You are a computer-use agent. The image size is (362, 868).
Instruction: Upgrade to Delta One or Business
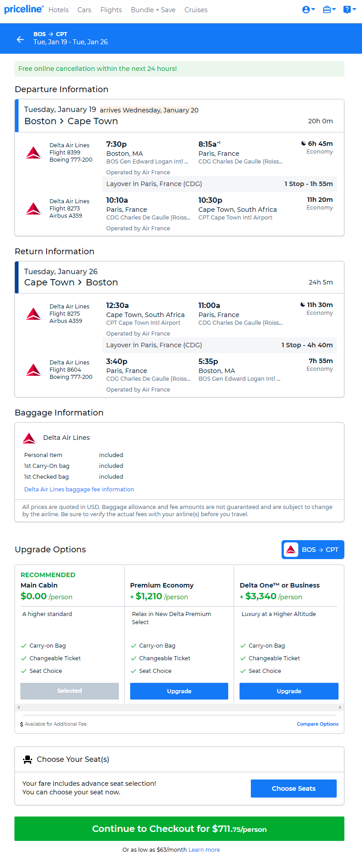289,691
